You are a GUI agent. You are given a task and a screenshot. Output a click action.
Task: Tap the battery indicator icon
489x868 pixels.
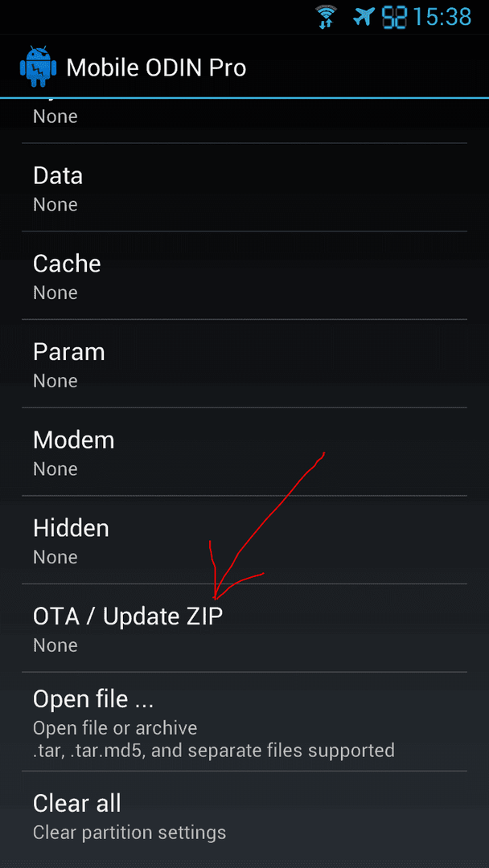[394, 17]
